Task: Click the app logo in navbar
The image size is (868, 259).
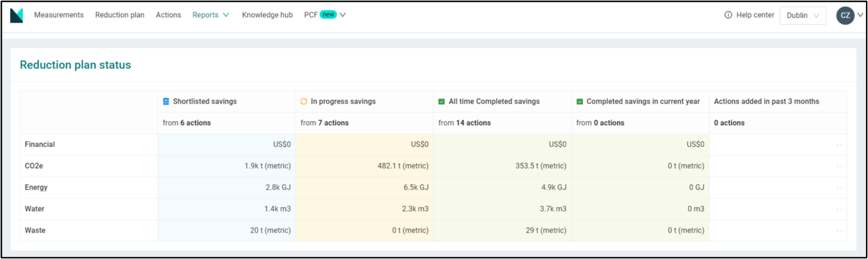Action: coord(16,15)
